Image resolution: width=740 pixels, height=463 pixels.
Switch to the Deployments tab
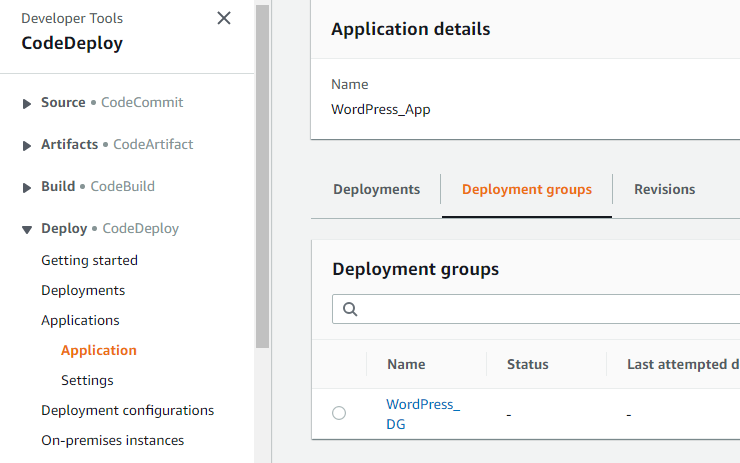pos(376,189)
